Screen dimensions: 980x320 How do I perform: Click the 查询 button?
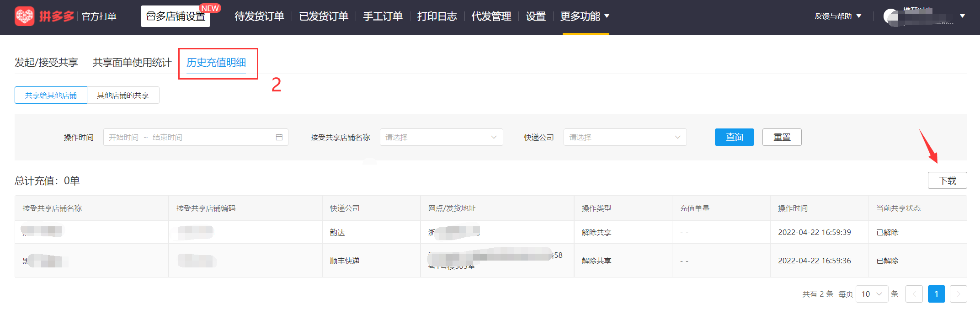coord(734,137)
